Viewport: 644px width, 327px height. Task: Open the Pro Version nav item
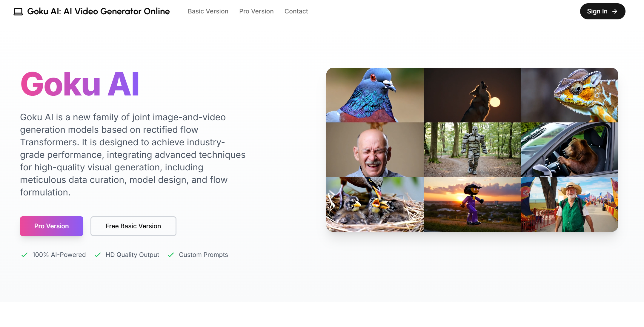click(x=256, y=11)
